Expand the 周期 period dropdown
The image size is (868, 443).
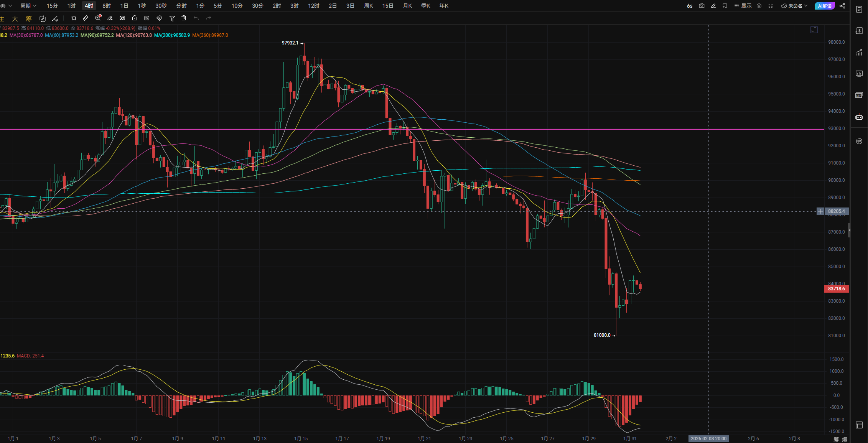(28, 6)
